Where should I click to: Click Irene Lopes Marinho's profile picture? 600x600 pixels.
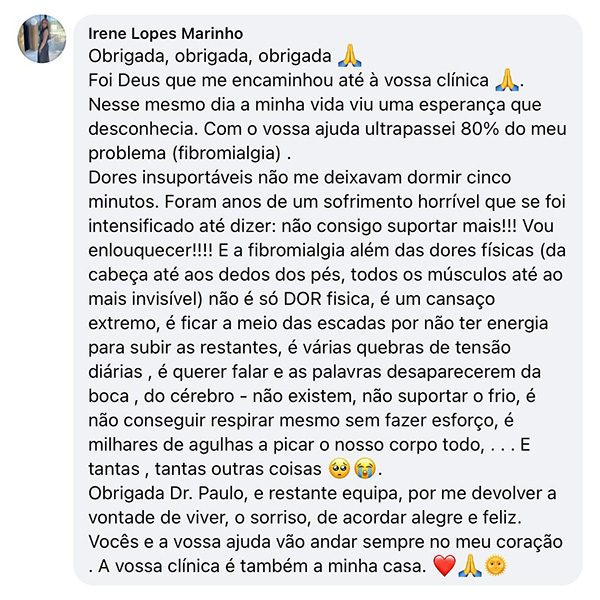pyautogui.click(x=43, y=39)
